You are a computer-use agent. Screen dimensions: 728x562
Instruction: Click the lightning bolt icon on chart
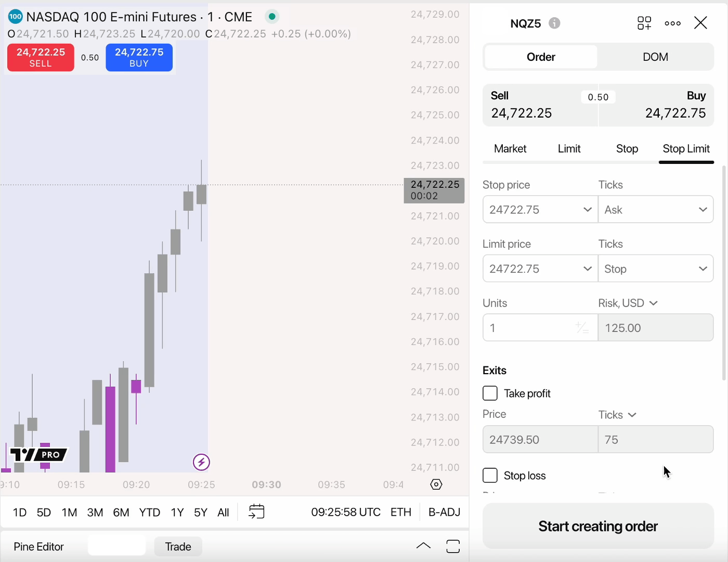201,462
